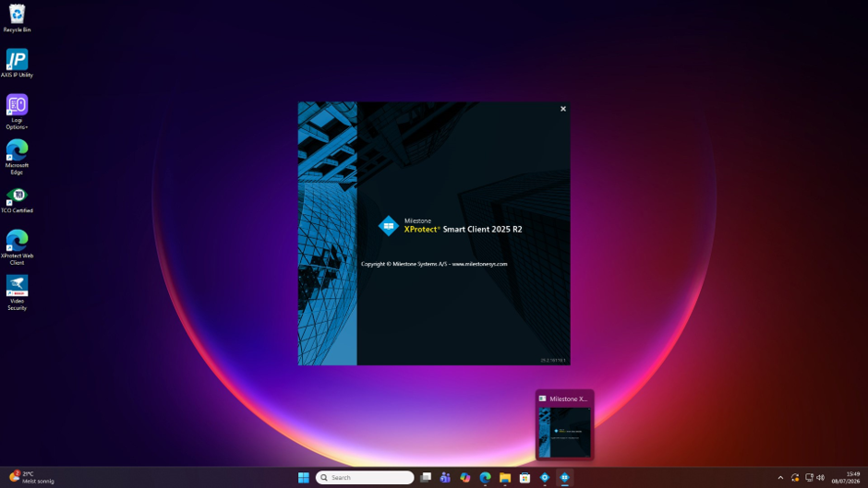
Task: Close the XProtect Smart Client splash window
Action: 563,109
